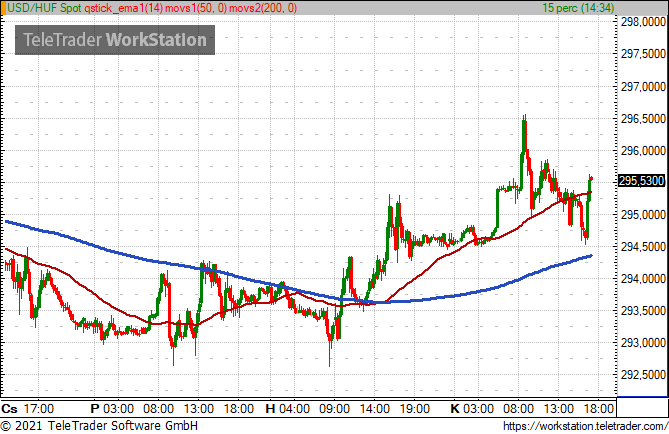Click the orange marker at title bar start
Viewport: 669px width, 434px height.
tap(3, 8)
